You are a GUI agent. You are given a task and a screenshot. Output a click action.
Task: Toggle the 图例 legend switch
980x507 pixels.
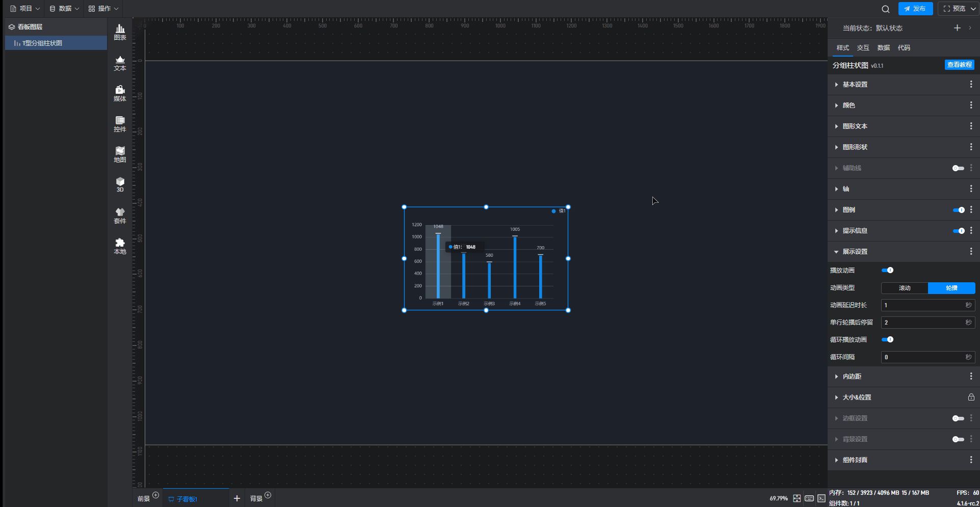958,210
